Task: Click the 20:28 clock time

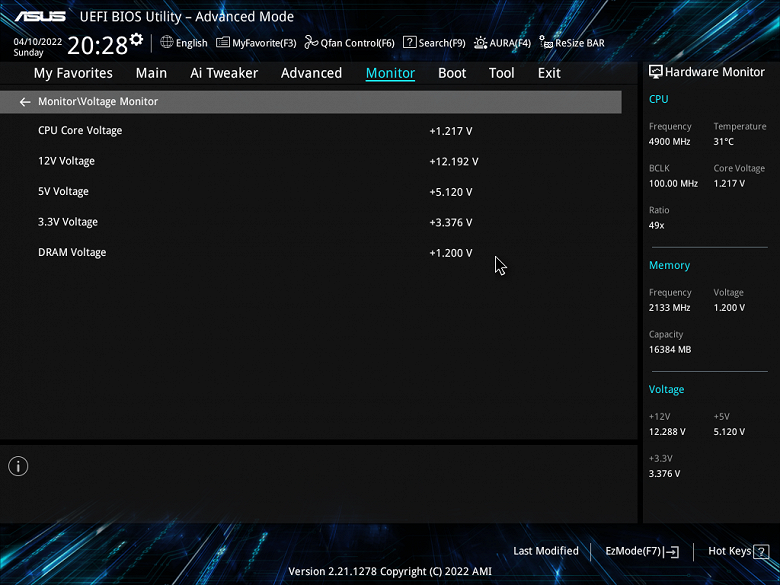Action: click(x=98, y=46)
